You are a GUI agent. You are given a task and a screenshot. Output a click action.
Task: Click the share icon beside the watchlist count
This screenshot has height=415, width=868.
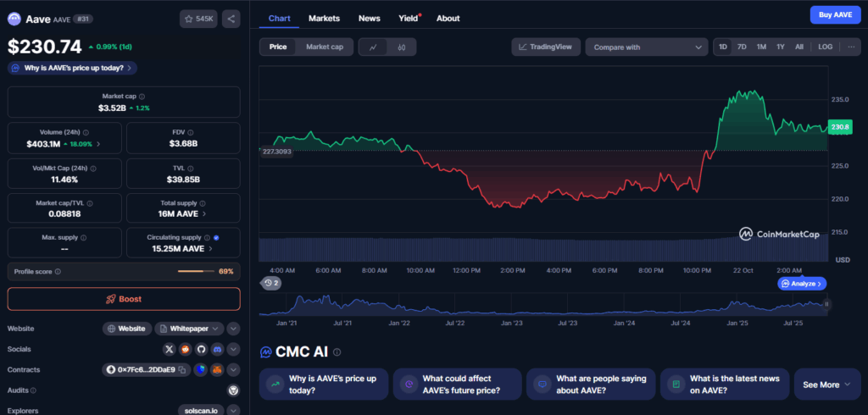pos(232,18)
